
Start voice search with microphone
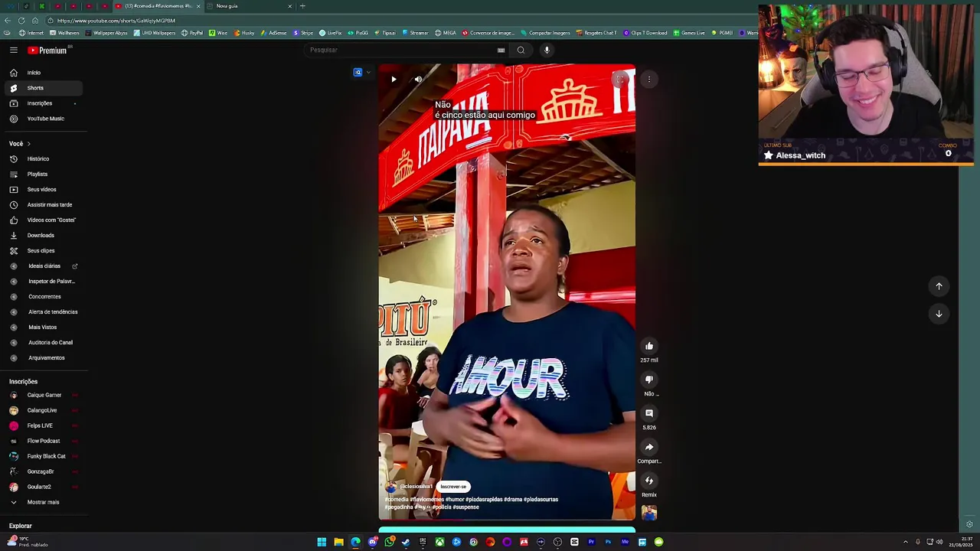pos(547,51)
